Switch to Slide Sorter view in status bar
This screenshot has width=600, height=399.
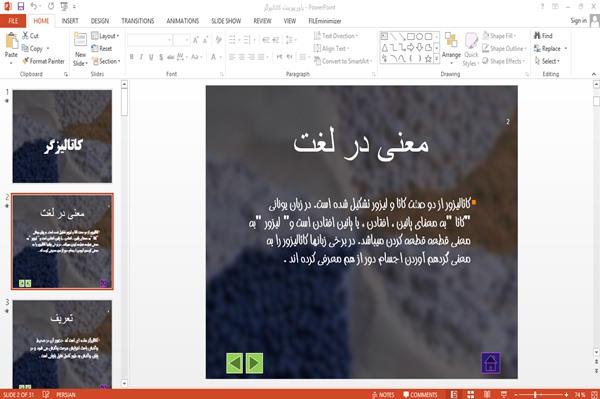(x=470, y=394)
